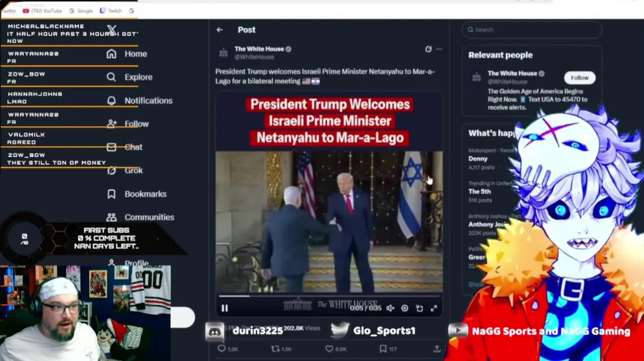Click the Communities people icon

click(x=111, y=217)
